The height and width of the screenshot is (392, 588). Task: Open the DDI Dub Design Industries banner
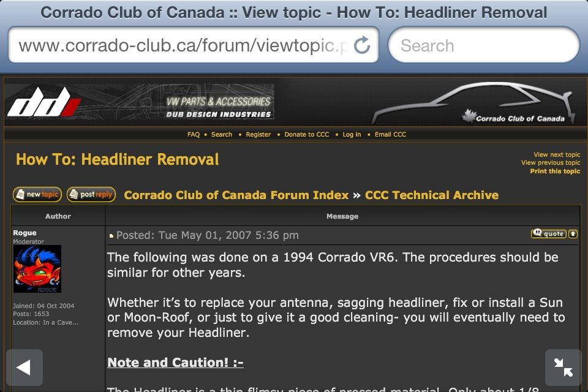pyautogui.click(x=140, y=102)
